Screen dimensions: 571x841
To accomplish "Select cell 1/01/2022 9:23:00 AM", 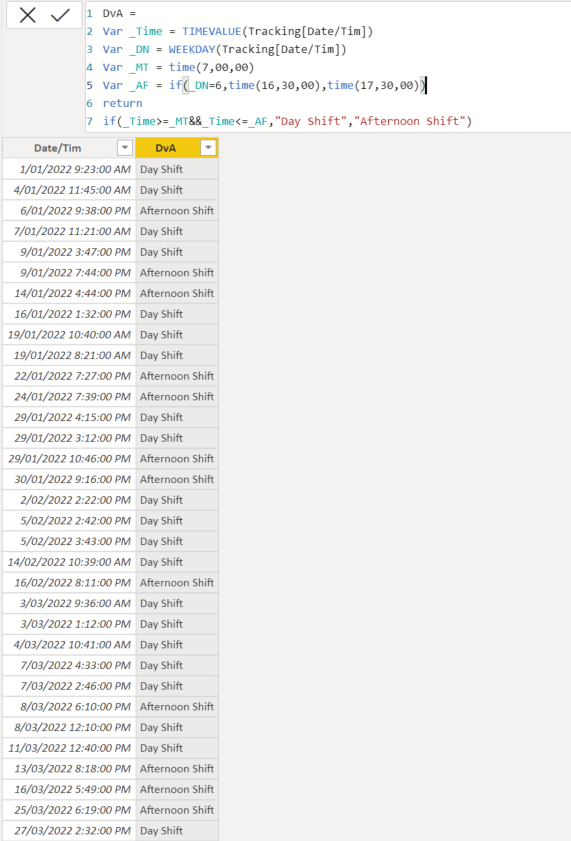I will click(69, 169).
